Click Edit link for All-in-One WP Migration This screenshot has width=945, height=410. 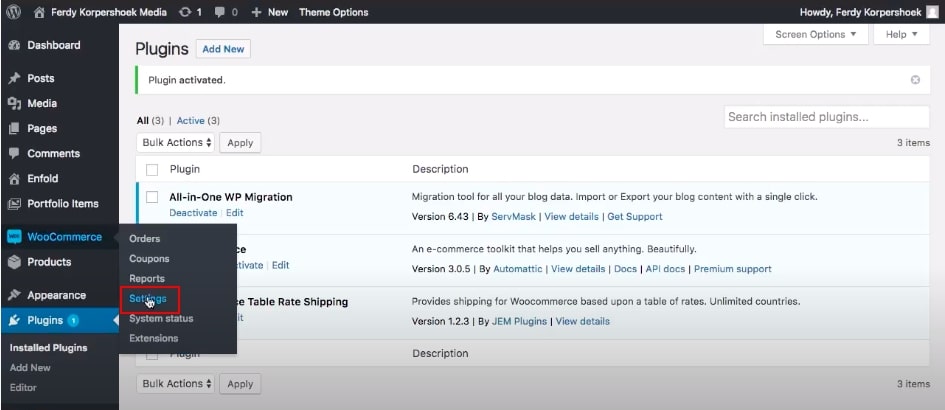pyautogui.click(x=234, y=213)
